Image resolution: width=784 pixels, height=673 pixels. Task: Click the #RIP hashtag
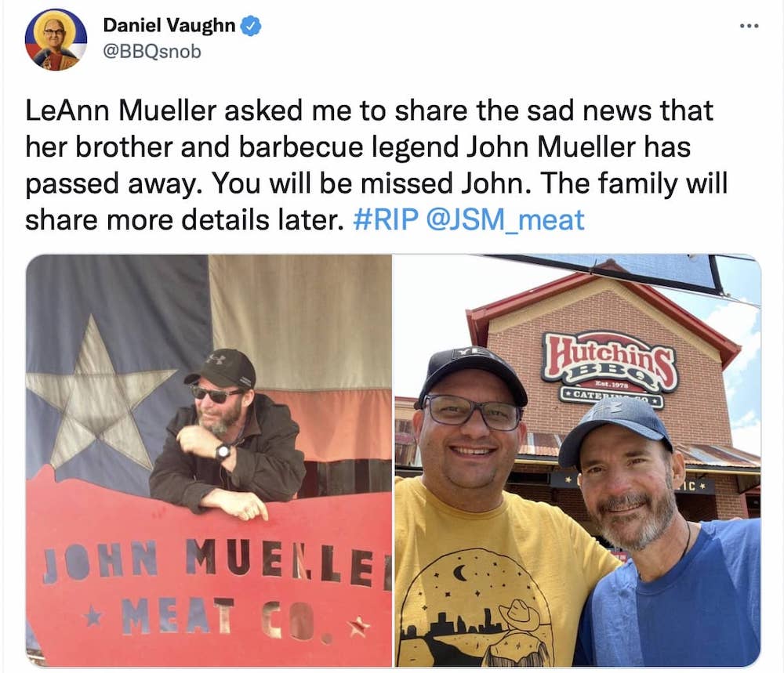coord(386,220)
